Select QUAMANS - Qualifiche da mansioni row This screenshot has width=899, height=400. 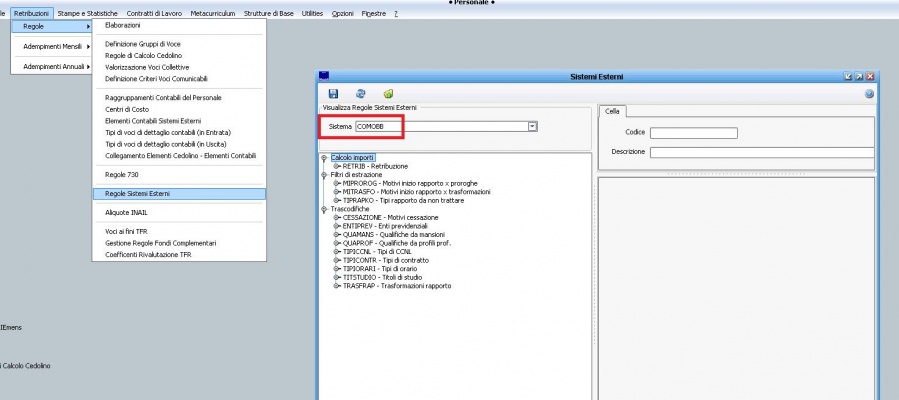click(393, 235)
